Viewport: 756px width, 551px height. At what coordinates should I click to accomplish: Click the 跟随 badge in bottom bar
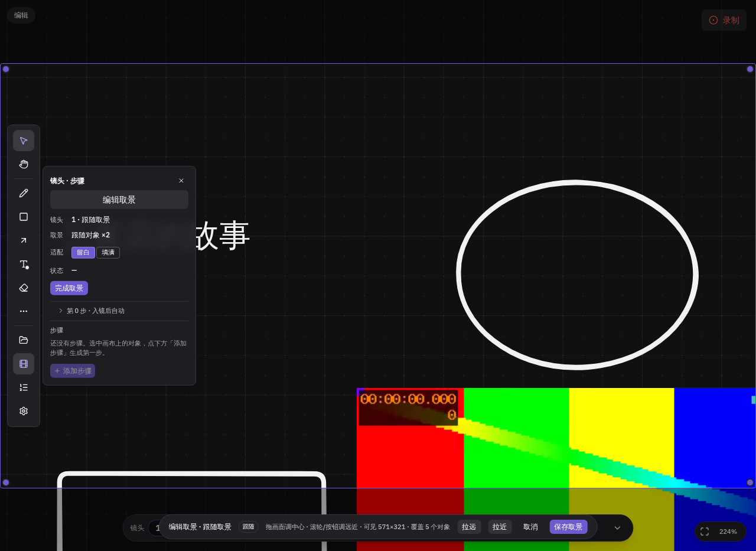(x=249, y=527)
